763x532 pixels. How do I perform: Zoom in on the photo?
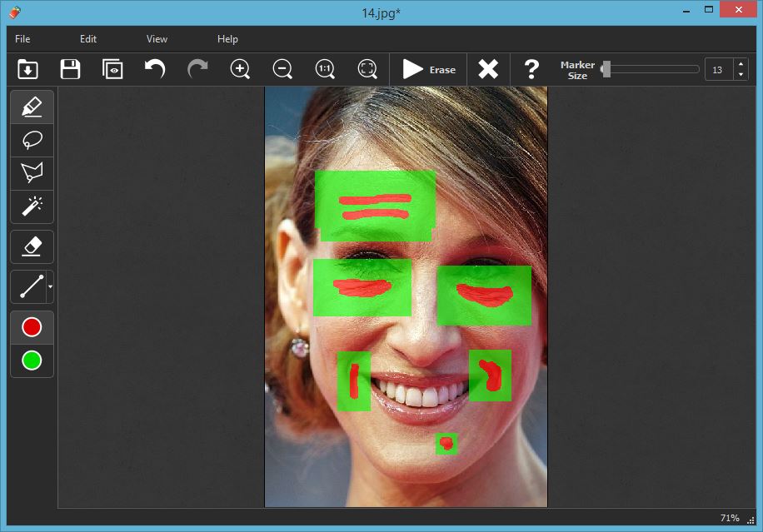tap(240, 69)
